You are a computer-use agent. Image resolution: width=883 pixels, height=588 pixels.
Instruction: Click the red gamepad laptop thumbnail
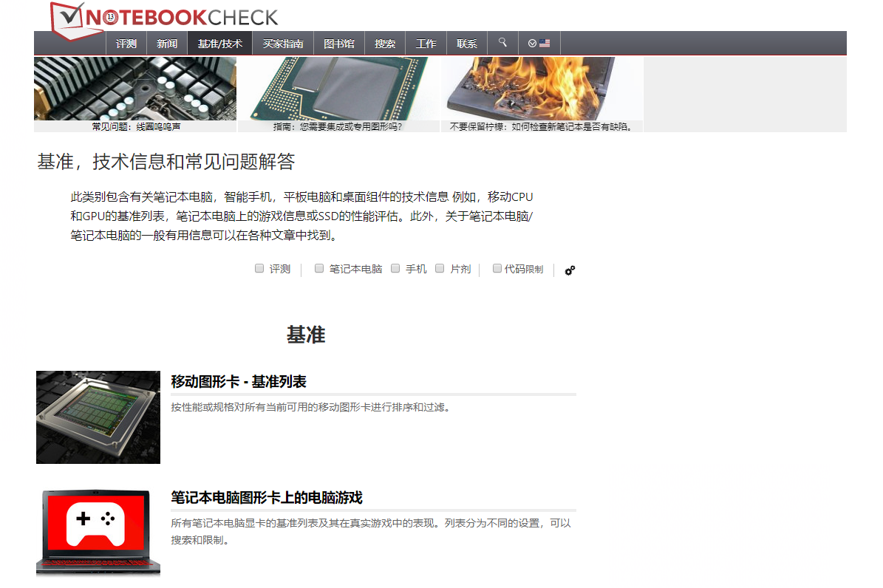98,533
